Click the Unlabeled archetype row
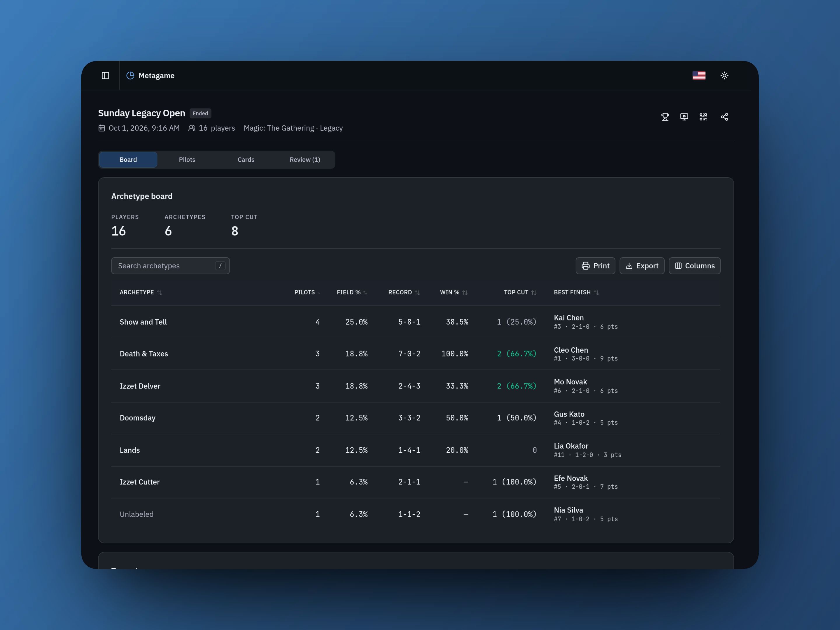 416,514
